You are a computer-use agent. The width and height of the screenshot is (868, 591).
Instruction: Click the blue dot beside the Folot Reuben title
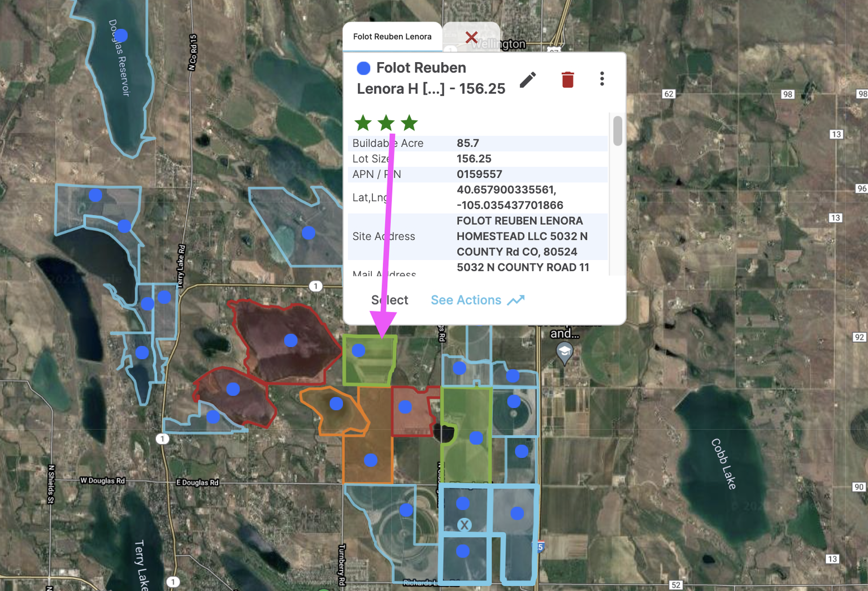tap(363, 68)
